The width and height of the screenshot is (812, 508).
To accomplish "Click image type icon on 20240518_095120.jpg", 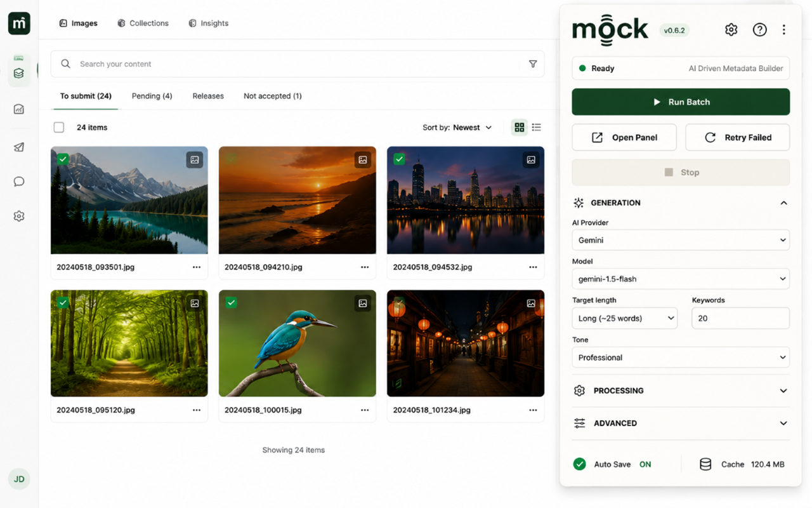I will click(195, 304).
